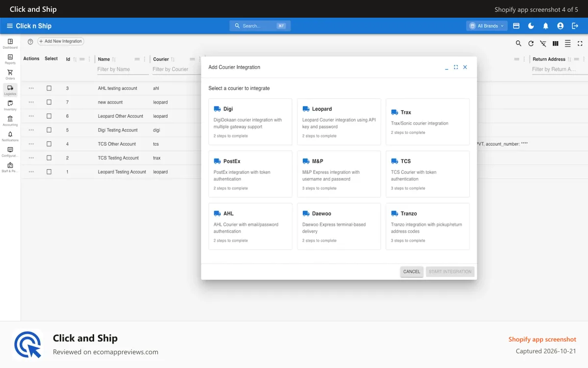Select the M&P courier card

[x=339, y=174]
